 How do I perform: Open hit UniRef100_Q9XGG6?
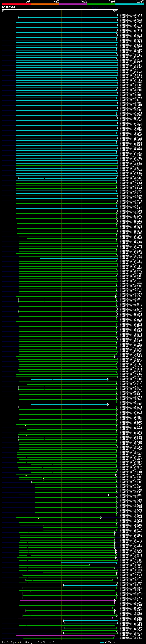(x=131, y=15)
